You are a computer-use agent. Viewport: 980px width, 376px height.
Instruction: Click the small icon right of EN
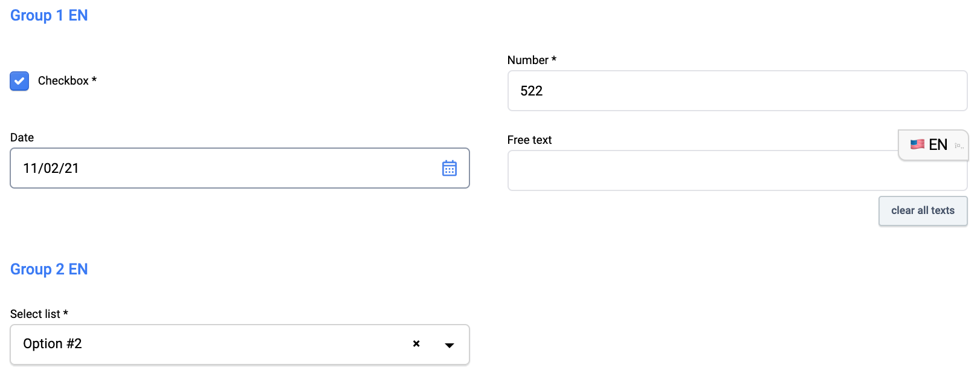(958, 145)
